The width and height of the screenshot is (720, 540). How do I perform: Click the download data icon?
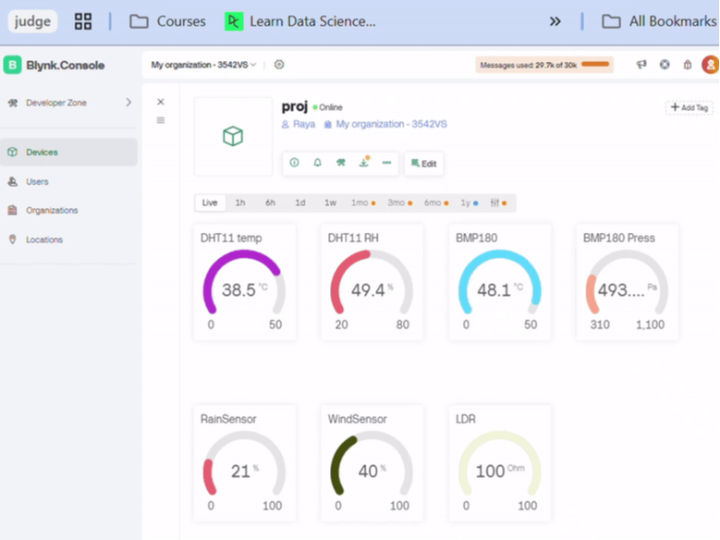(x=364, y=163)
